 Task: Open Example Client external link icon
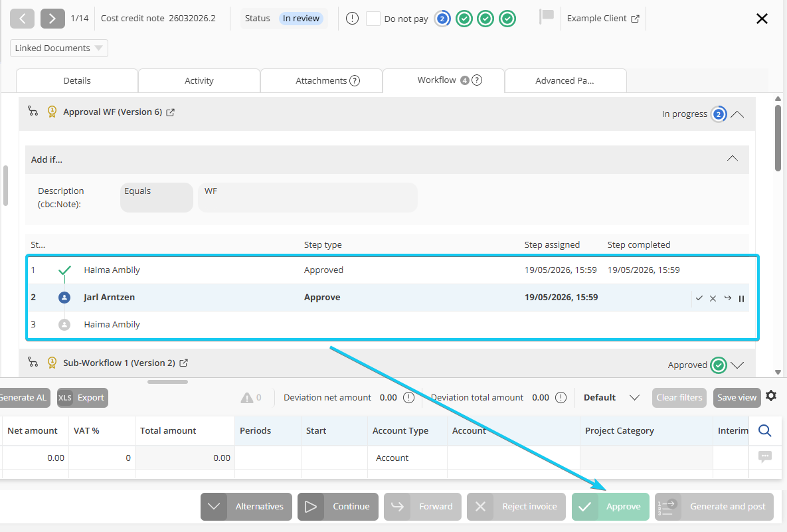(x=635, y=19)
